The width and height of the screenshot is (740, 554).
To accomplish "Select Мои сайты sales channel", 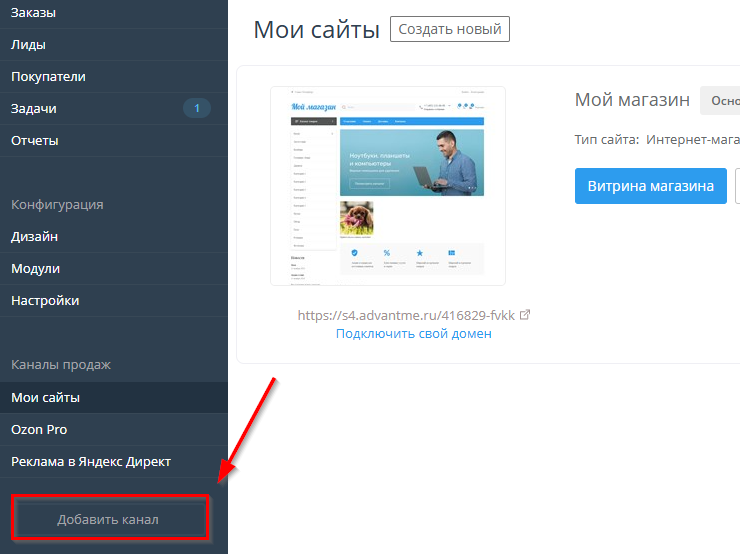I will 45,398.
